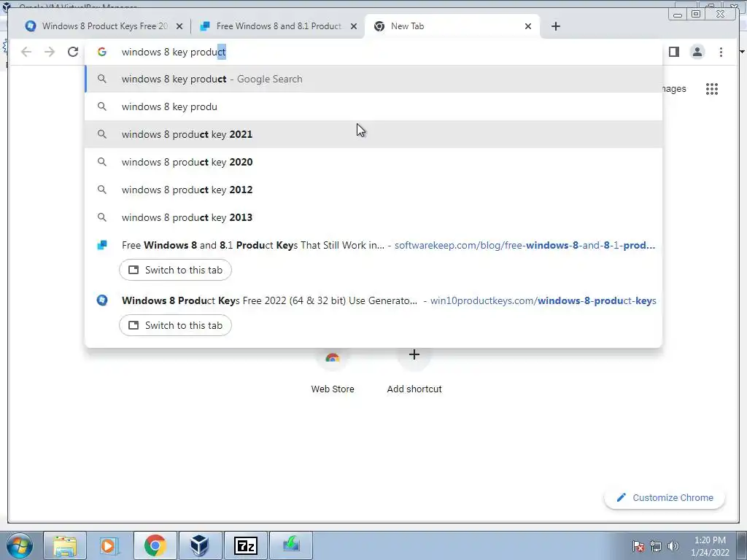This screenshot has height=560, width=747.
Task: Open VirtualBox from the taskbar
Action: pos(200,545)
